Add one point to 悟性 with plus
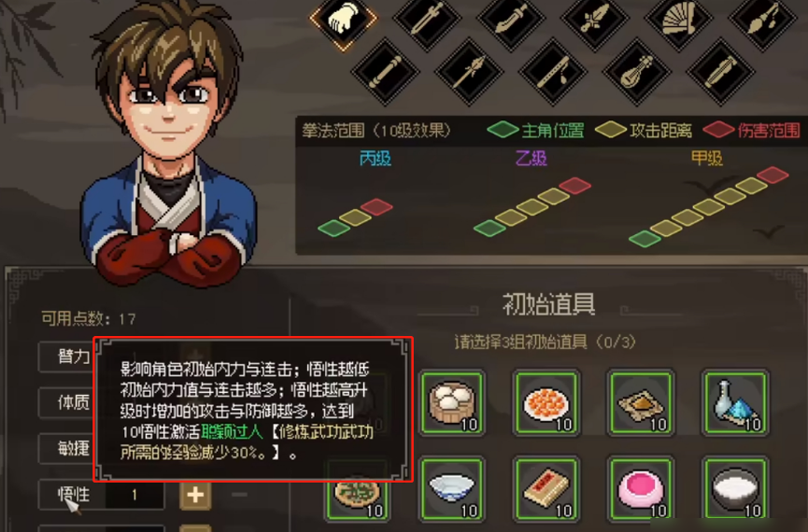Viewport: 808px width, 532px height. pos(195,495)
